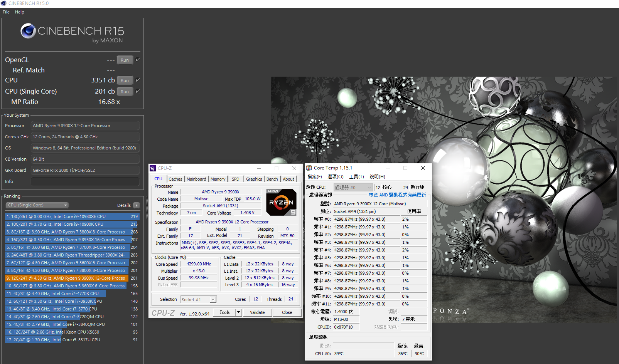The width and height of the screenshot is (619, 364).
Task: Click the Core Temp title bar icon
Action: point(309,168)
